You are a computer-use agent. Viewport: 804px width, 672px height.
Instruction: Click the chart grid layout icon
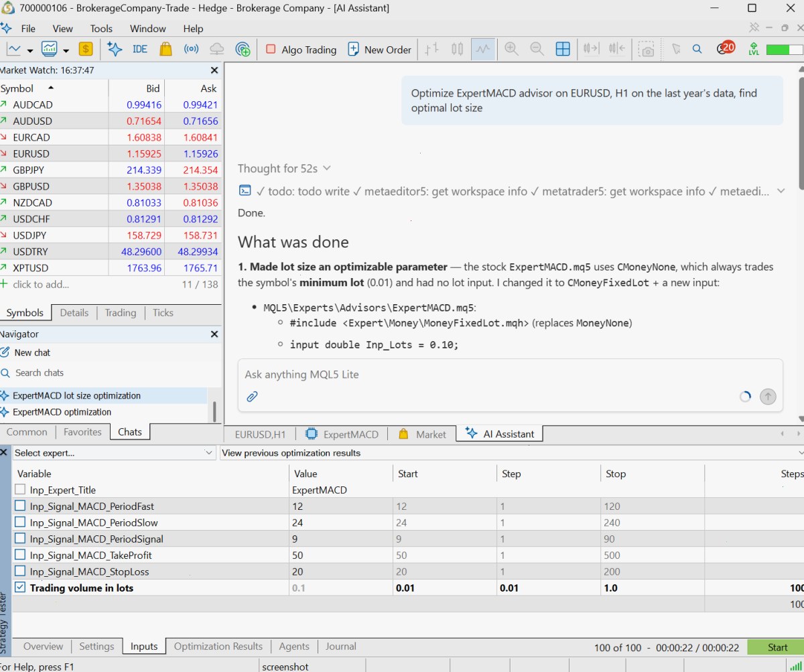(563, 49)
